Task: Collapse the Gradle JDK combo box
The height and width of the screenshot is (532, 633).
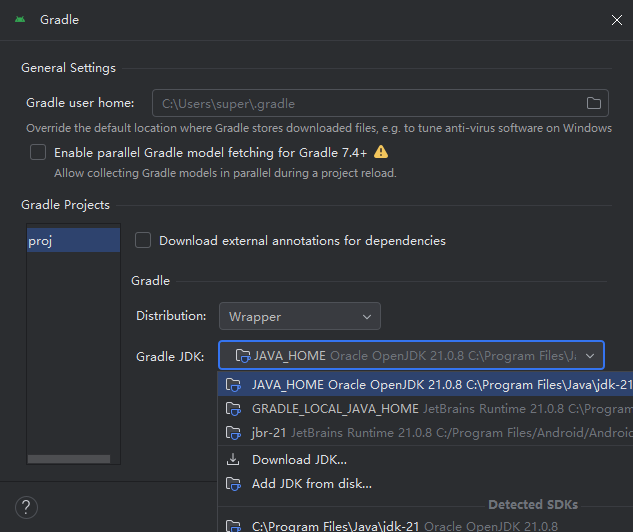Action: 590,356
